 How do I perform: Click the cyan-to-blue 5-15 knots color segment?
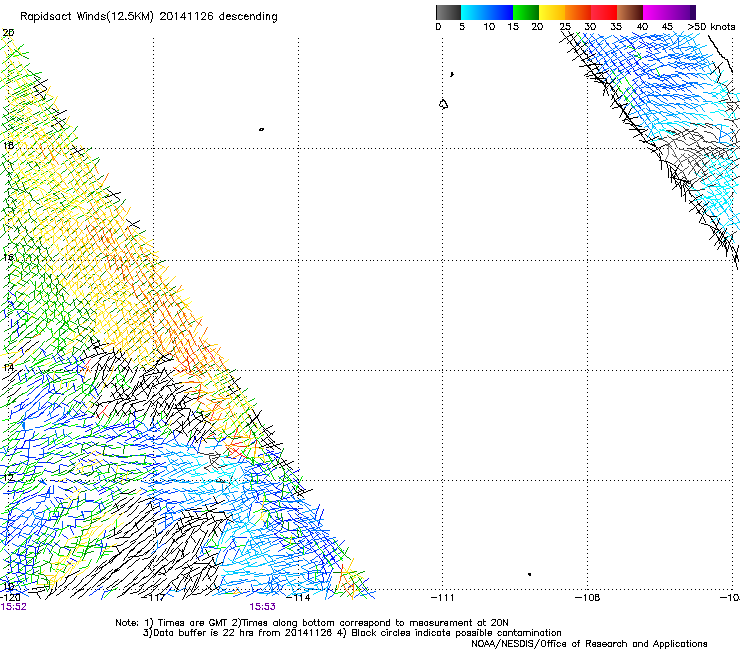click(487, 12)
